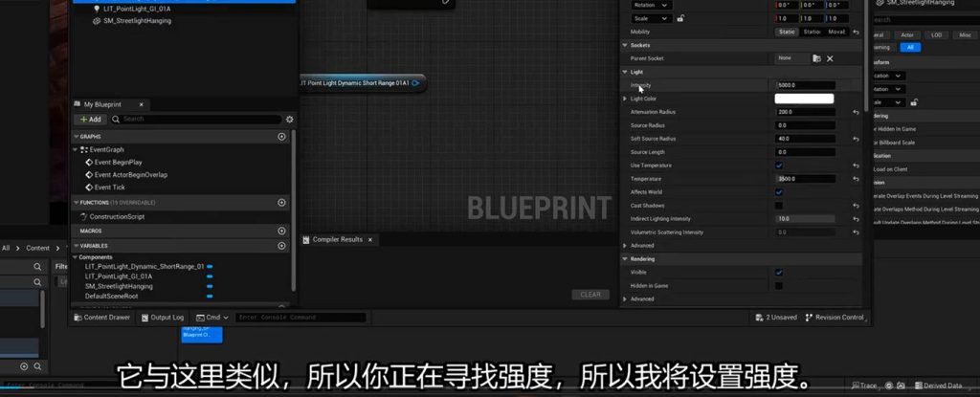Browse for a Parent Socket
Viewport: 980px width, 397px height.
pos(816,58)
